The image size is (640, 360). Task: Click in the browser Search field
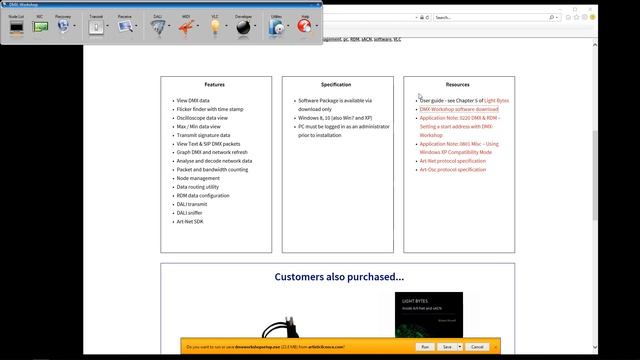tap(491, 18)
